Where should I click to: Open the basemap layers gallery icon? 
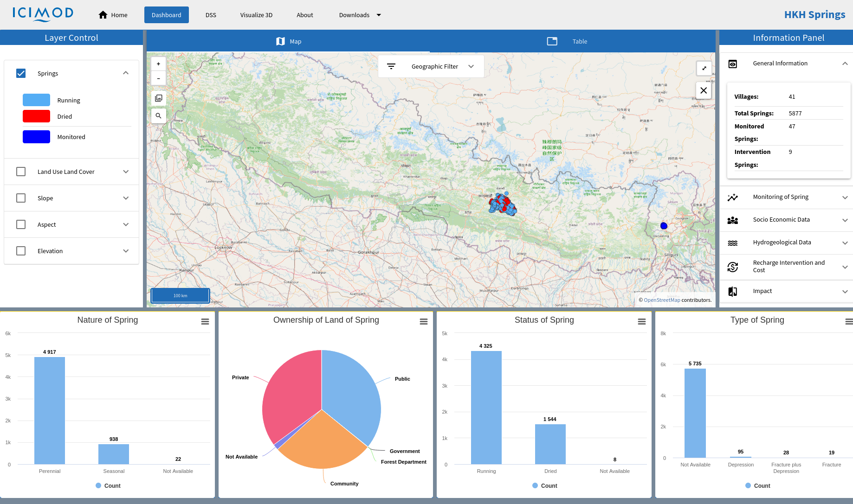point(158,98)
